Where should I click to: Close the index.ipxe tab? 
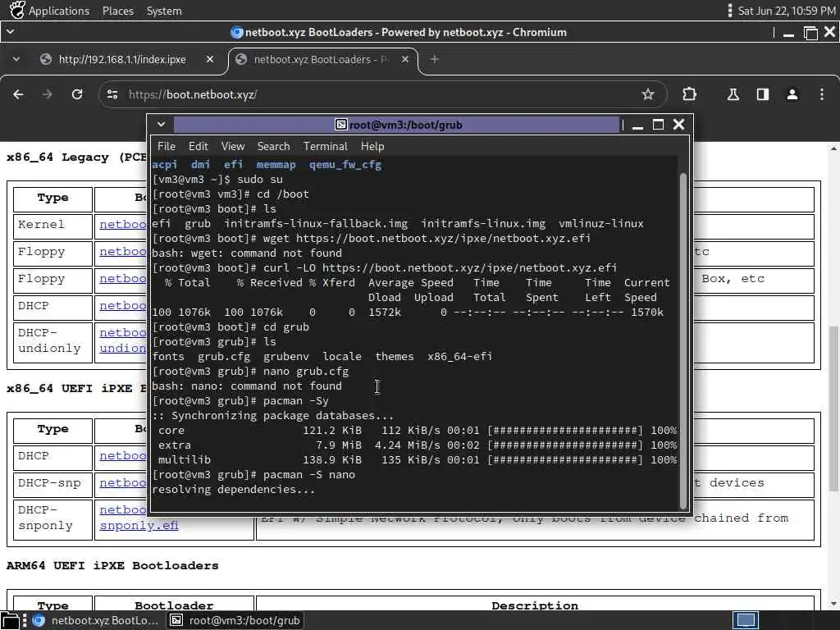210,59
